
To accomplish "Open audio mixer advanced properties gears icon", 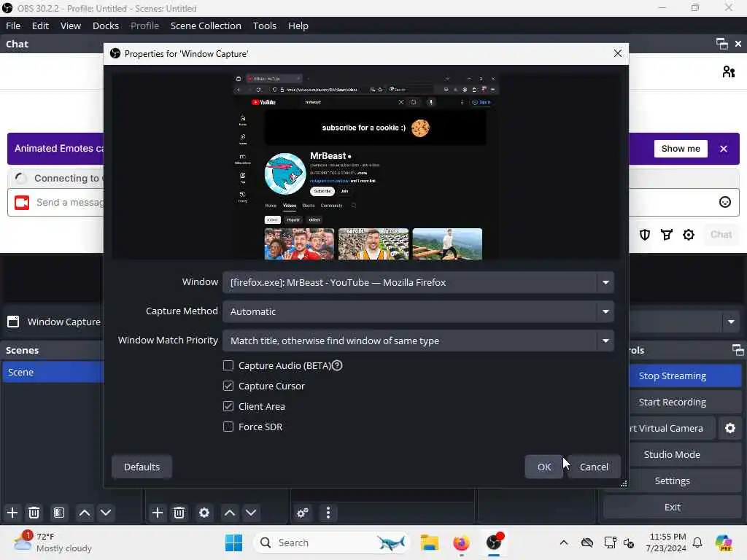I will tap(303, 513).
